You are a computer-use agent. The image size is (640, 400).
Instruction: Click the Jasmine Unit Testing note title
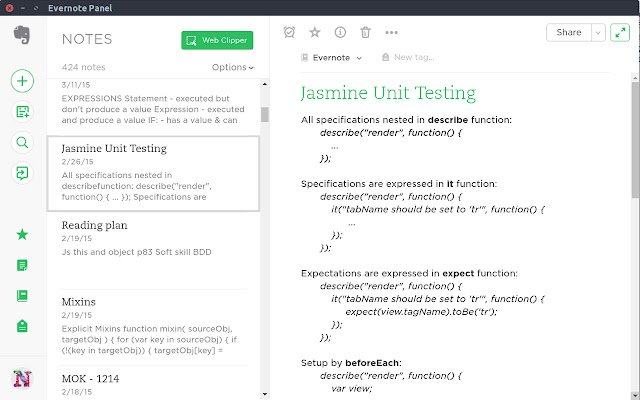point(388,93)
